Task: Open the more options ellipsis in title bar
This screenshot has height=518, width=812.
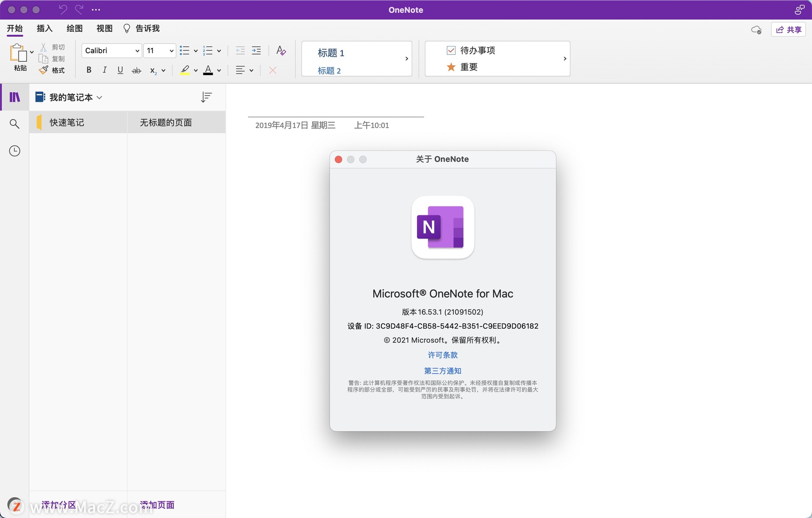Action: point(96,10)
